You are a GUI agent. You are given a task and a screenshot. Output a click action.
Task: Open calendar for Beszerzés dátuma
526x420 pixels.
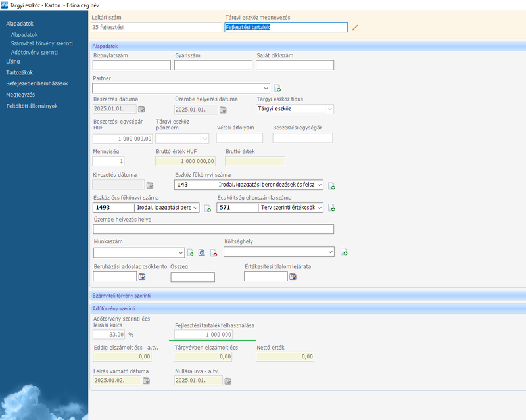[x=141, y=109]
